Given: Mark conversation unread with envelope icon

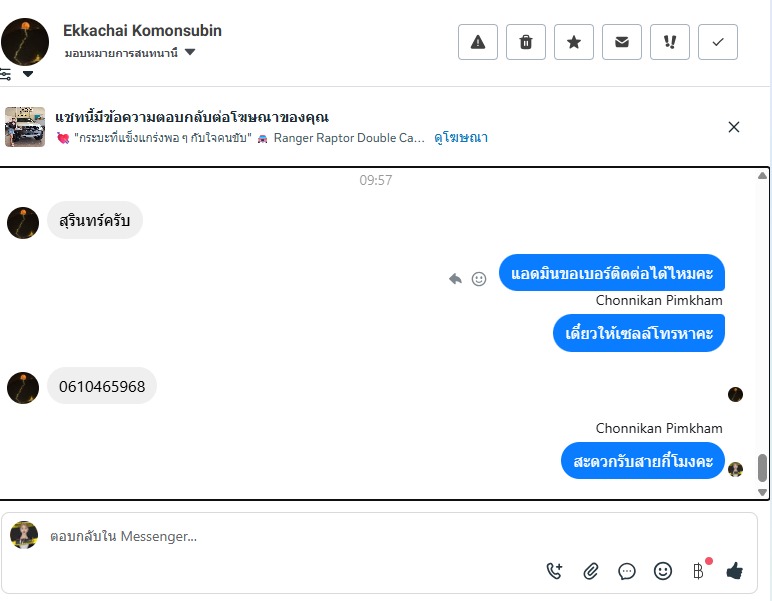Looking at the screenshot, I should click(622, 42).
